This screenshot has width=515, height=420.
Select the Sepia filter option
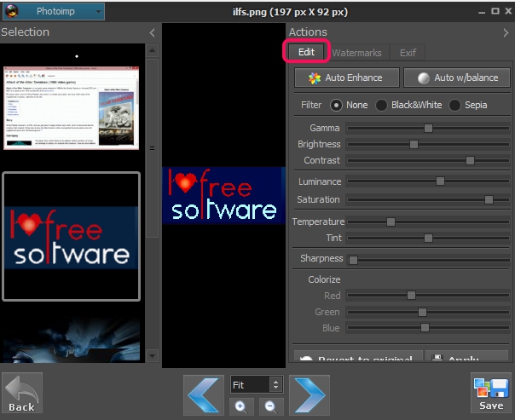[x=455, y=105]
